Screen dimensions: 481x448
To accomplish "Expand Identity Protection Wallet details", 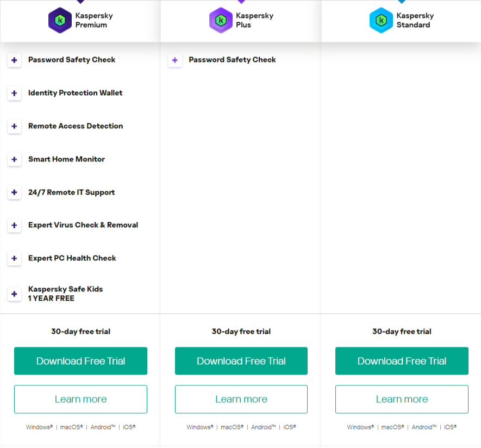I will click(x=14, y=94).
